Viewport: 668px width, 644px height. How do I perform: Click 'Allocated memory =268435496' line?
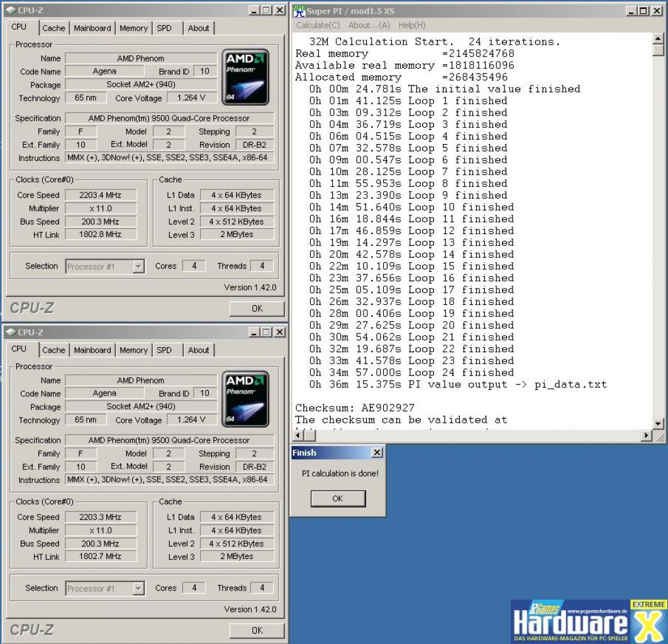click(401, 77)
